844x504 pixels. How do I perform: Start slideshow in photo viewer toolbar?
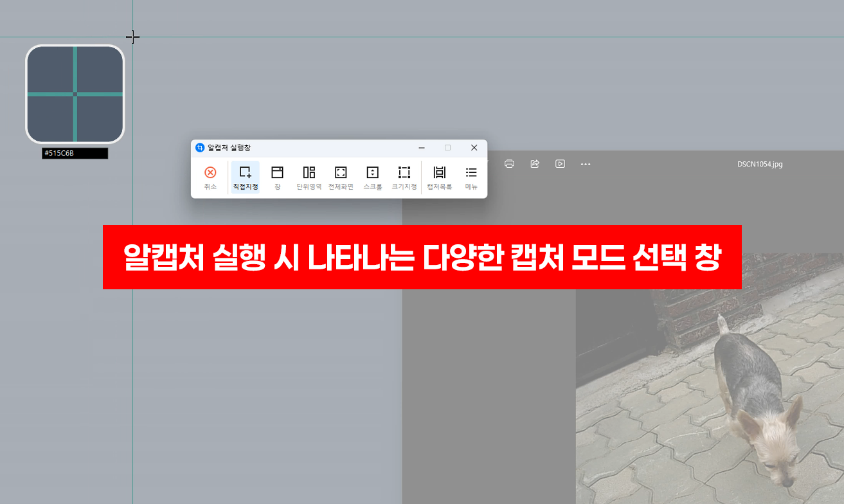tap(561, 164)
